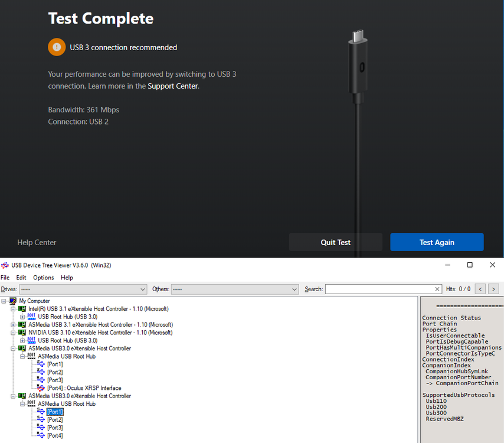
Task: Click the USB Device Tree Viewer title icon
Action: pyautogui.click(x=5, y=265)
